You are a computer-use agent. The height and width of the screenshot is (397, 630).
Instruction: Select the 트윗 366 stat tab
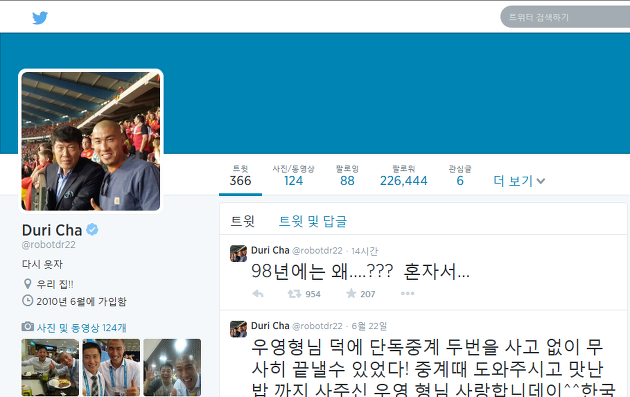click(240, 176)
